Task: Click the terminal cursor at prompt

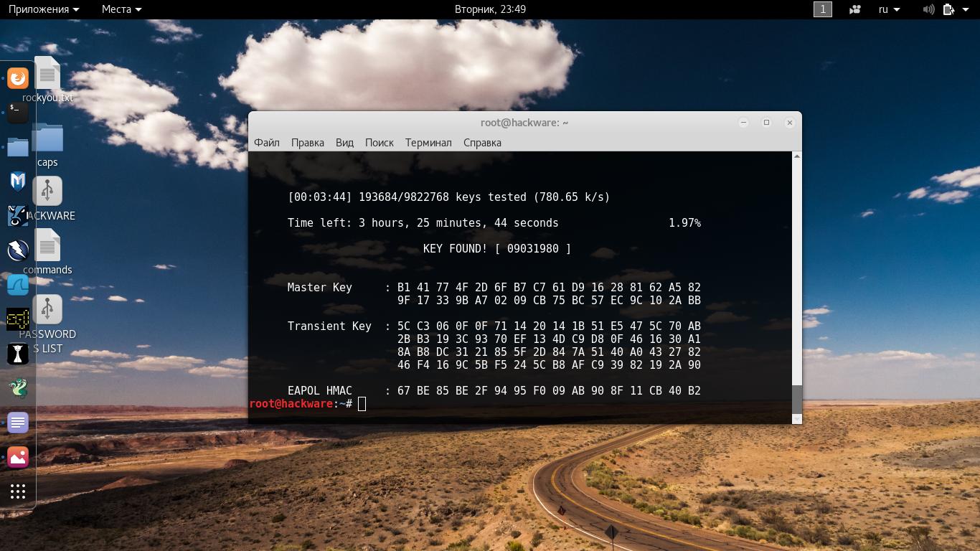Action: point(362,404)
